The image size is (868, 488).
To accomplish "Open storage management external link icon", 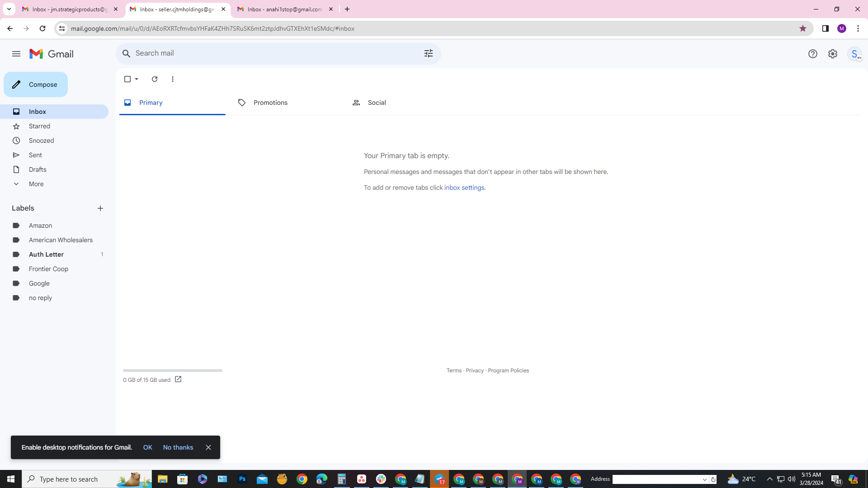I will pos(178,380).
